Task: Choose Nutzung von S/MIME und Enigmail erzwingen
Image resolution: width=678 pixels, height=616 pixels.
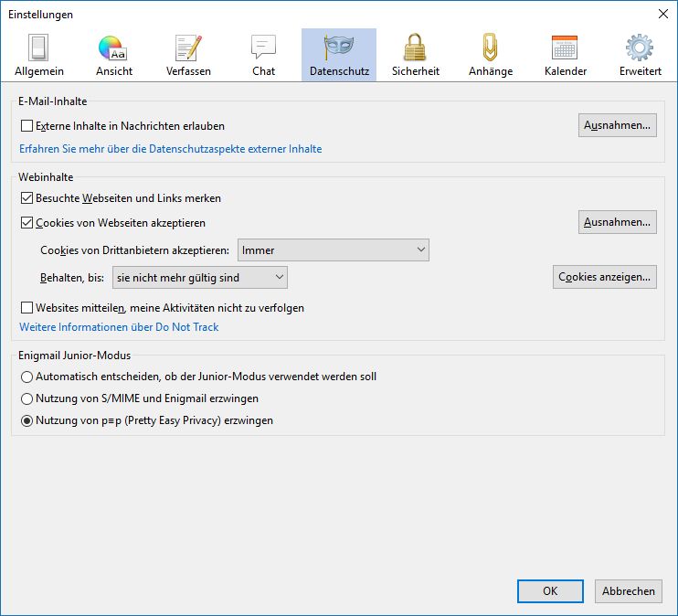Action: (x=27, y=398)
